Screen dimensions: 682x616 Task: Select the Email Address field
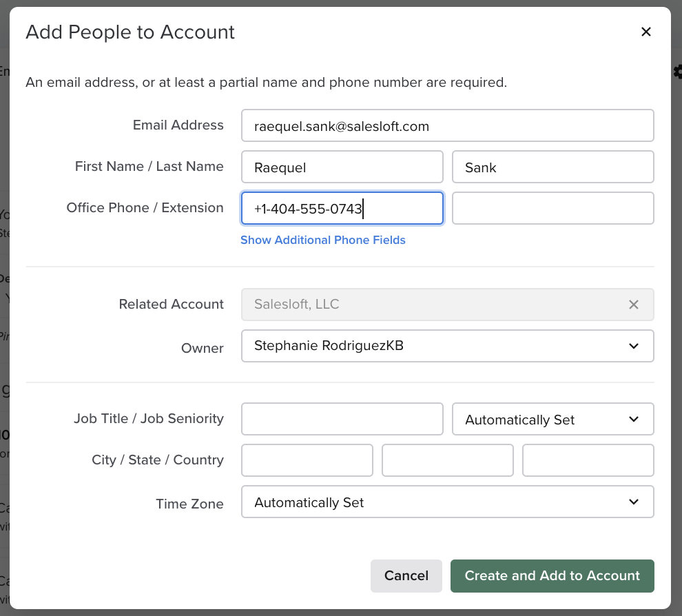point(448,125)
